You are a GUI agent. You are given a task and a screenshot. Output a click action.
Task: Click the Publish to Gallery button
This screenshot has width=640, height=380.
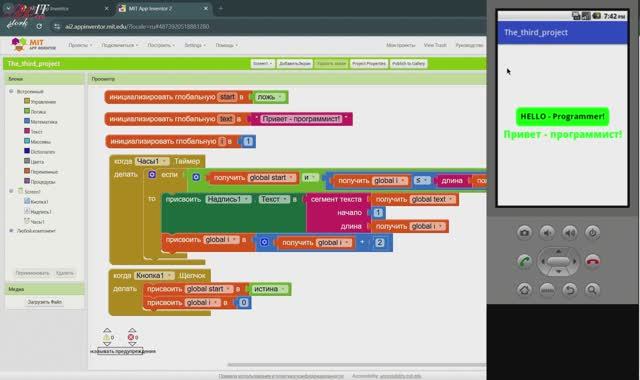tap(409, 64)
